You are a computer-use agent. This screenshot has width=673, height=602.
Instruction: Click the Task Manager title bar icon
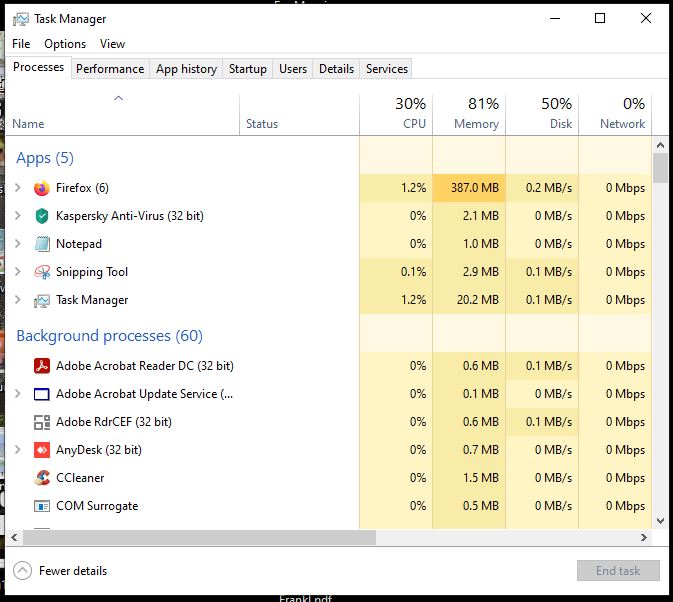[x=20, y=19]
